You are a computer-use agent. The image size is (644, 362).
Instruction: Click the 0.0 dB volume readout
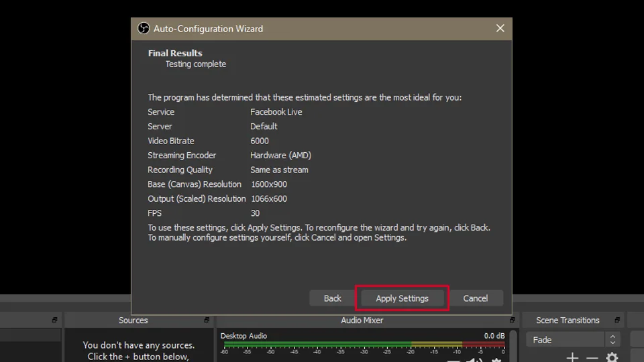[494, 336]
